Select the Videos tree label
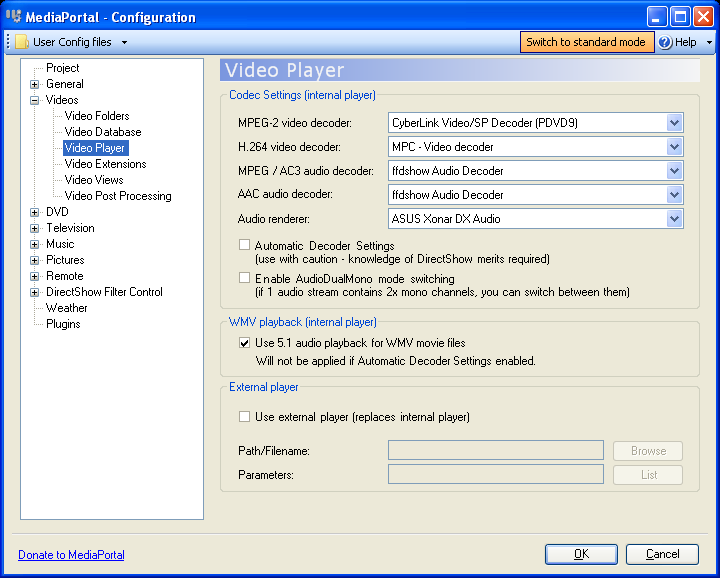Screen dimensions: 720x578 [62, 100]
